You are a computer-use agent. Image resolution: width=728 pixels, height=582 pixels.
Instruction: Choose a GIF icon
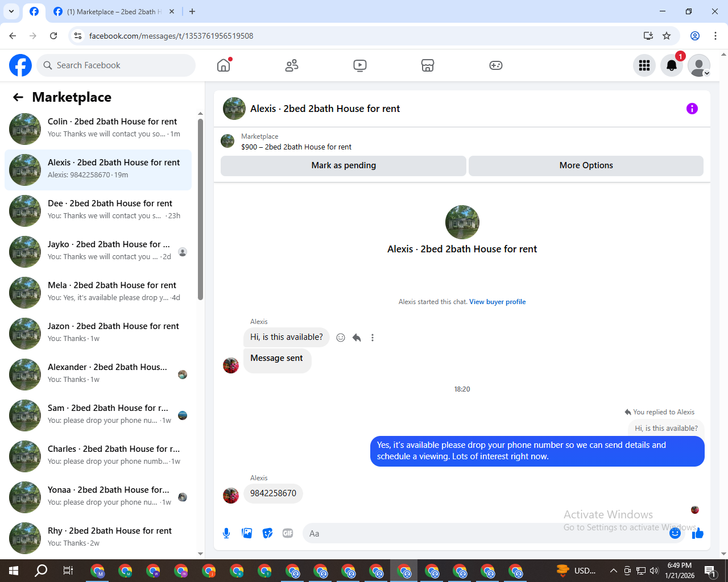click(288, 533)
